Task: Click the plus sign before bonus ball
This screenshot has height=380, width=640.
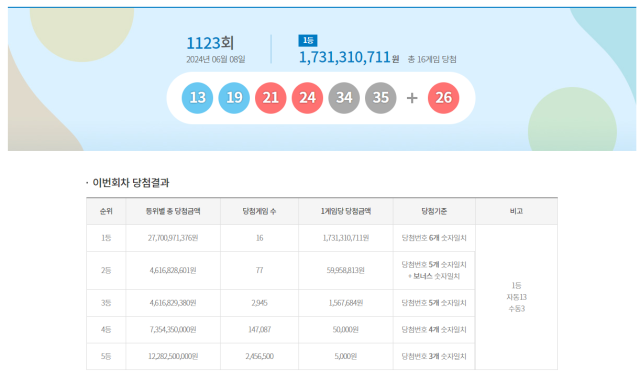Action: click(x=412, y=98)
